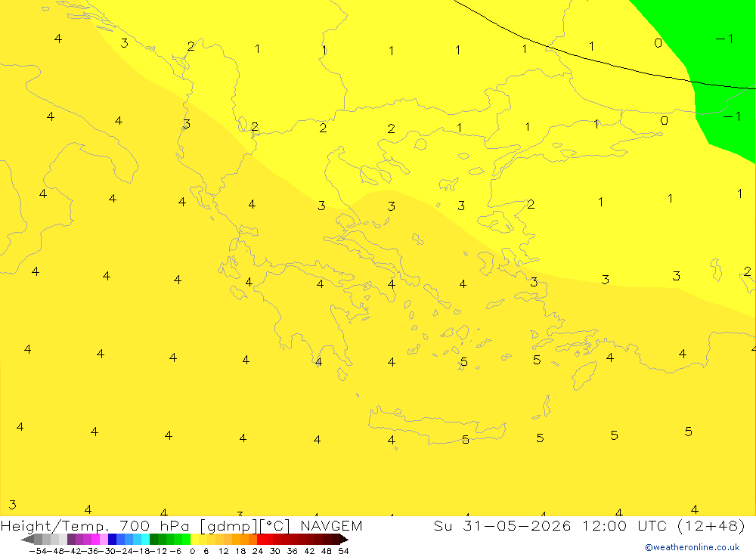Click the legend label "-54"

[x=37, y=551]
